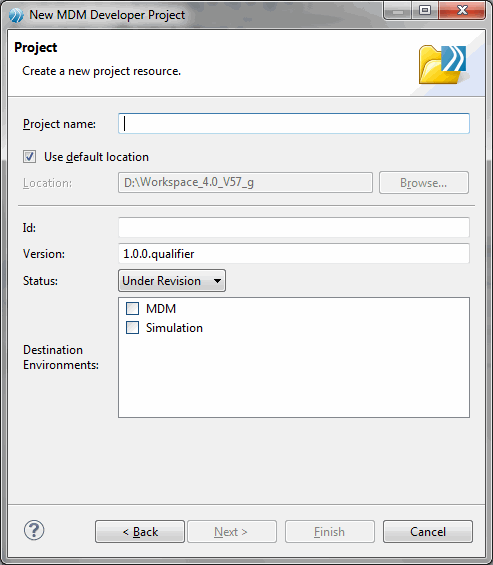Check the MDM destination environment
The image size is (493, 565).
pos(132,308)
